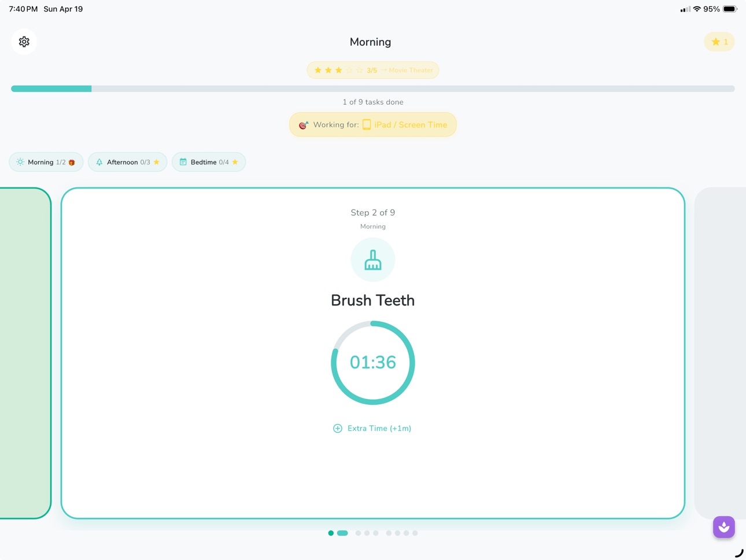
Task: Select the last page indicator dot
Action: (415, 533)
